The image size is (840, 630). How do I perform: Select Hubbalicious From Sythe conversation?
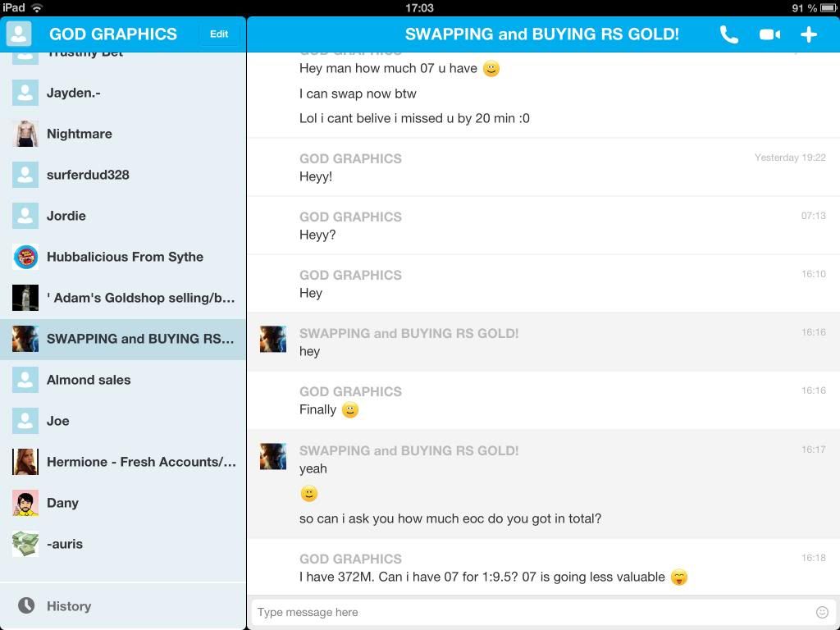pyautogui.click(x=125, y=257)
